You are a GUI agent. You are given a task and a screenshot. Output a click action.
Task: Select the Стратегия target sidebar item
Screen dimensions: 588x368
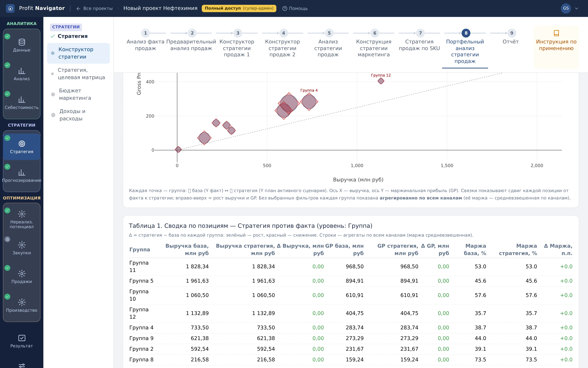[22, 147]
